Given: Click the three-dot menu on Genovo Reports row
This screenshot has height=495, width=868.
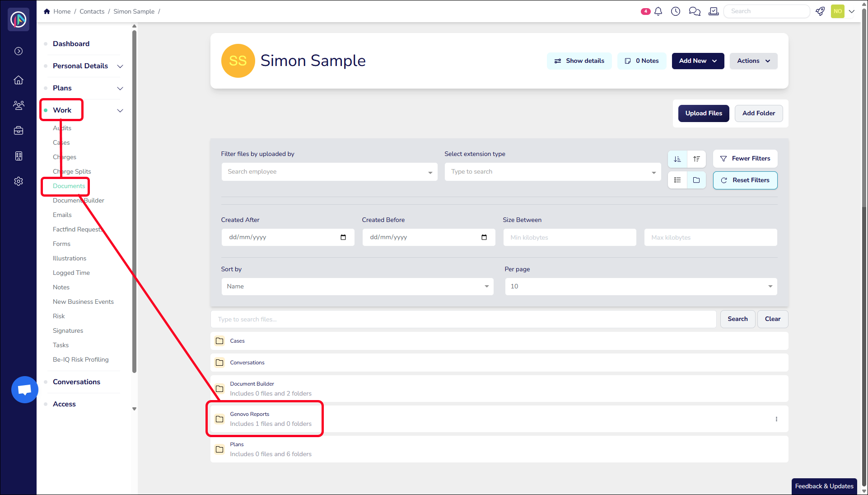Looking at the screenshot, I should pyautogui.click(x=776, y=419).
